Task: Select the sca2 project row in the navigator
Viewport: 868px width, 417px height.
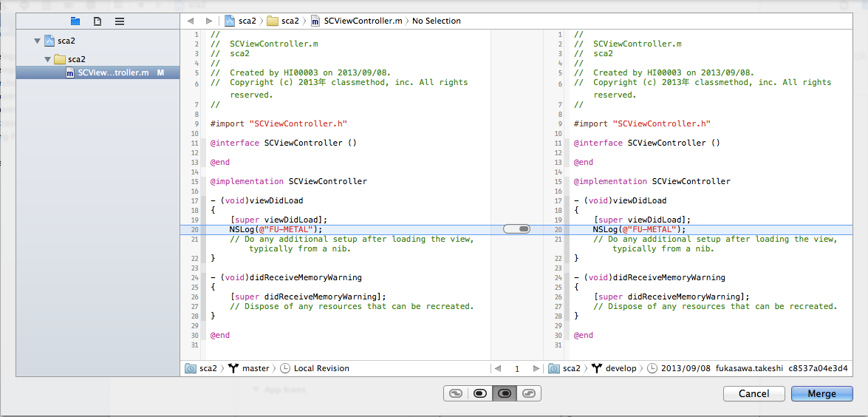Action: tap(98, 41)
